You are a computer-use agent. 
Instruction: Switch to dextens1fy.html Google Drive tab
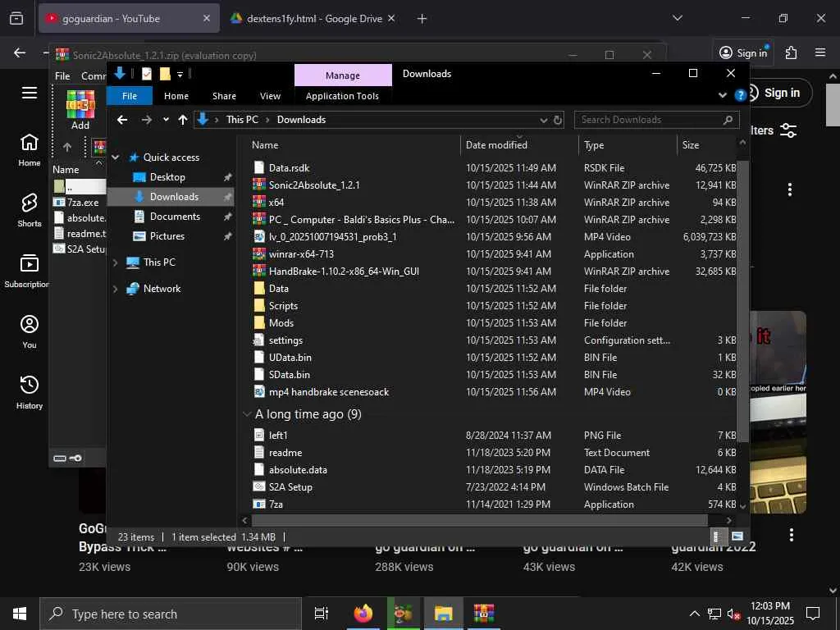tap(313, 18)
